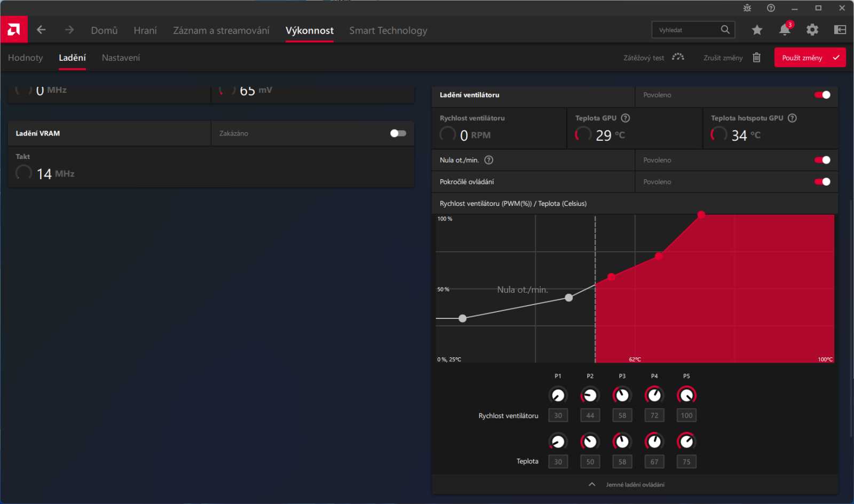Click P5 temperature value 75
Viewport: 854px width, 504px height.
click(686, 462)
